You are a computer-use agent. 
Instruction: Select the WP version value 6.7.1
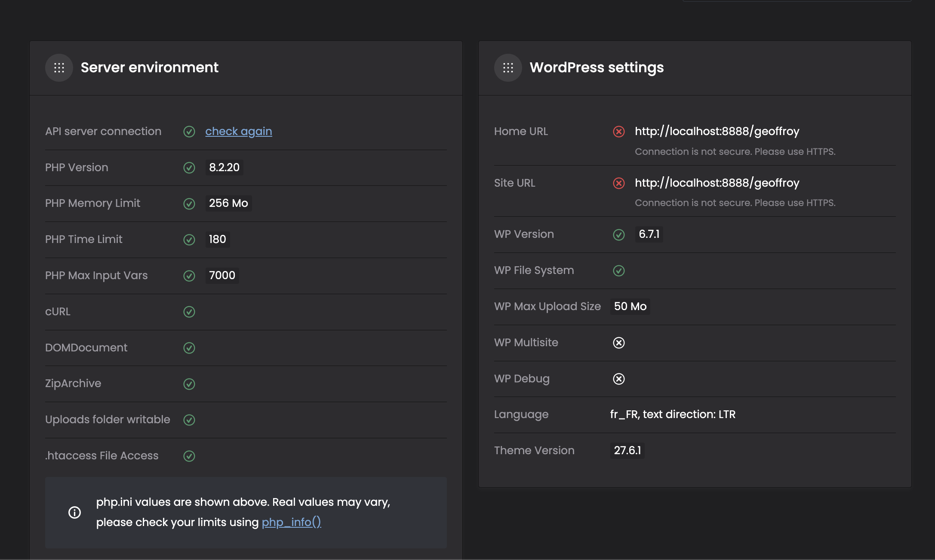click(x=649, y=234)
